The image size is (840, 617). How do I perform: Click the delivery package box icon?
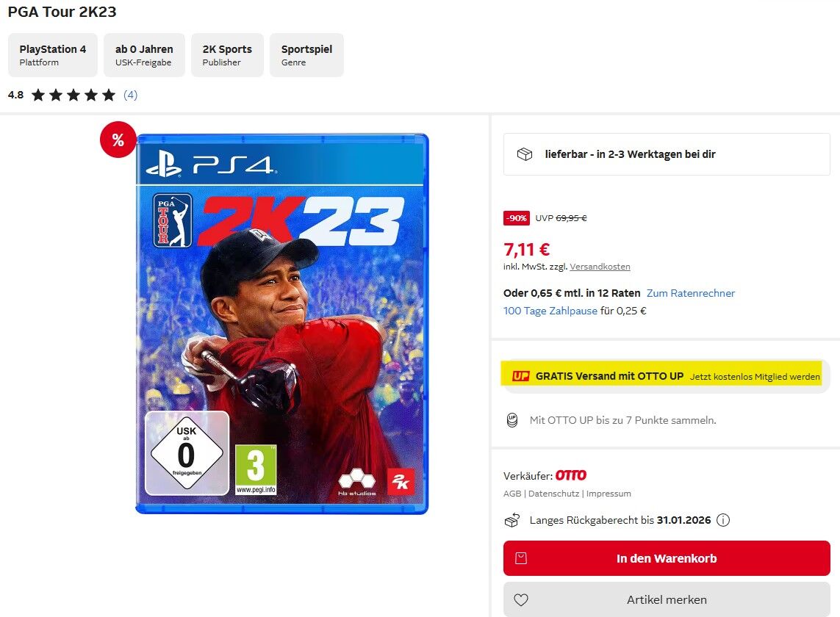525,154
